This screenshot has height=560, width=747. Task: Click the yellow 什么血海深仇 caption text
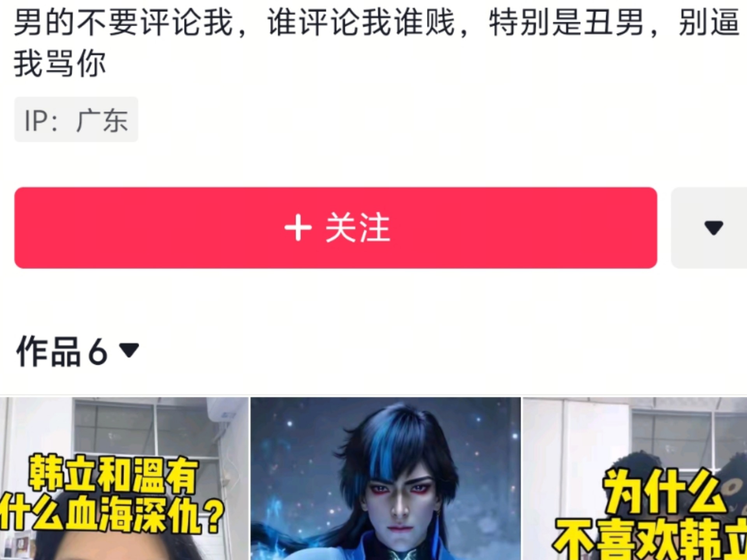pyautogui.click(x=112, y=515)
